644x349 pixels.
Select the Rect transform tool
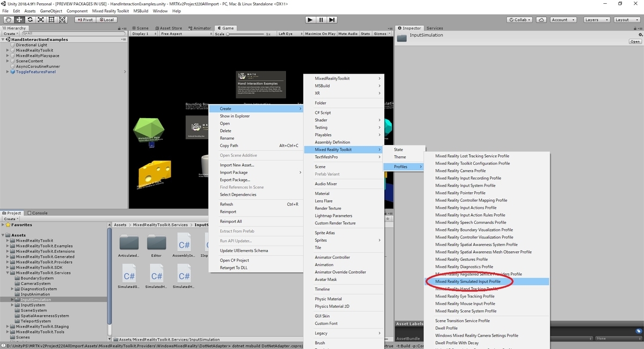coord(52,19)
